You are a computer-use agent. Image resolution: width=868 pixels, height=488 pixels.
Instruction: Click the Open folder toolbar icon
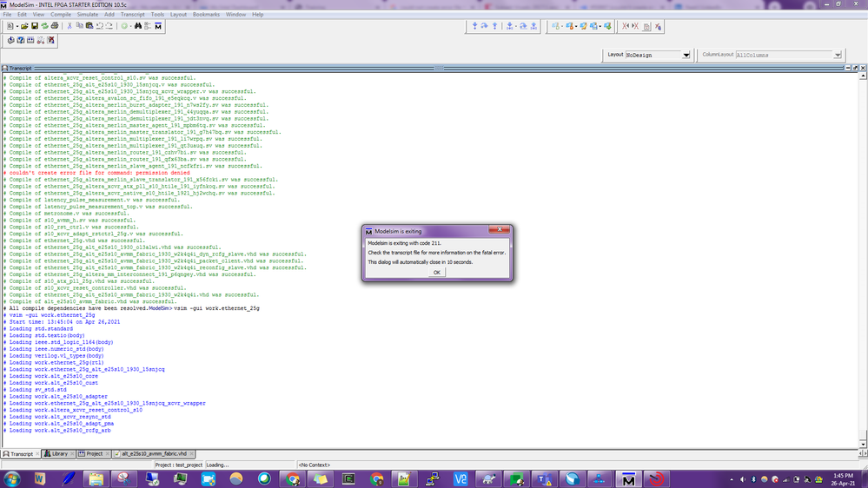tap(24, 26)
